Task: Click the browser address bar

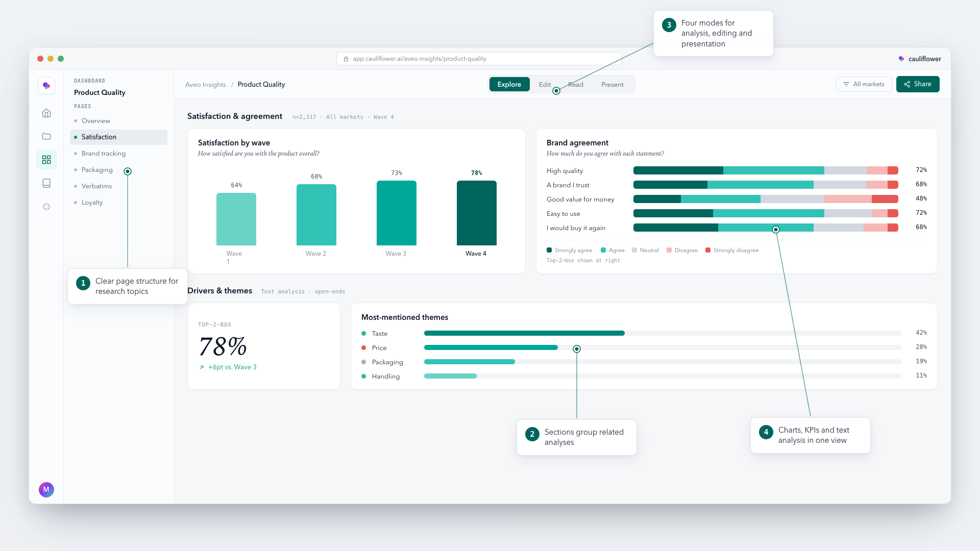Action: pos(479,59)
